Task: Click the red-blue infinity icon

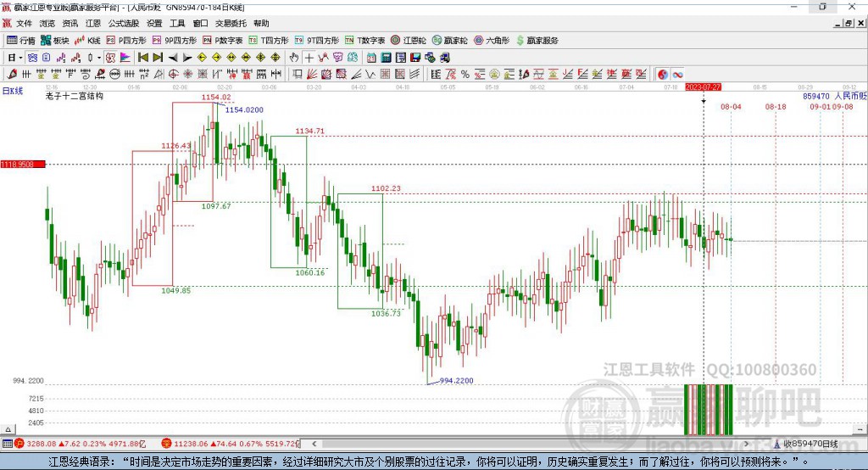Action: pos(677,75)
